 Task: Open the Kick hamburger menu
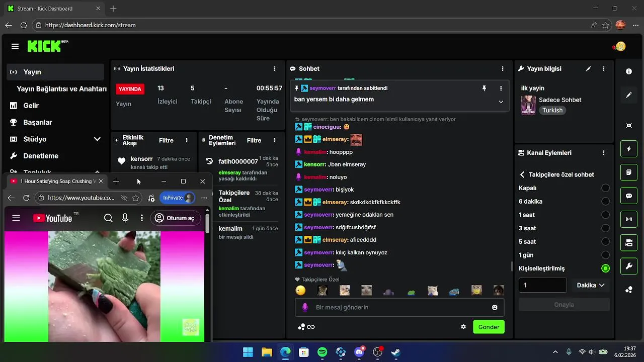pyautogui.click(x=15, y=46)
